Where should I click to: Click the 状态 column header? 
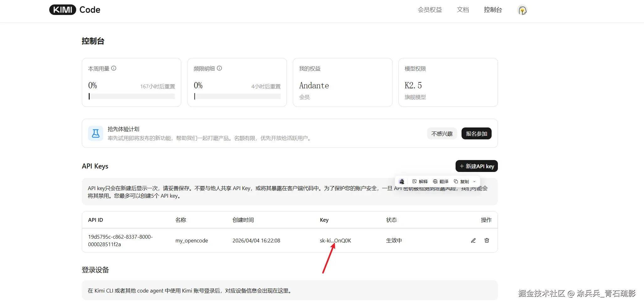(391, 220)
